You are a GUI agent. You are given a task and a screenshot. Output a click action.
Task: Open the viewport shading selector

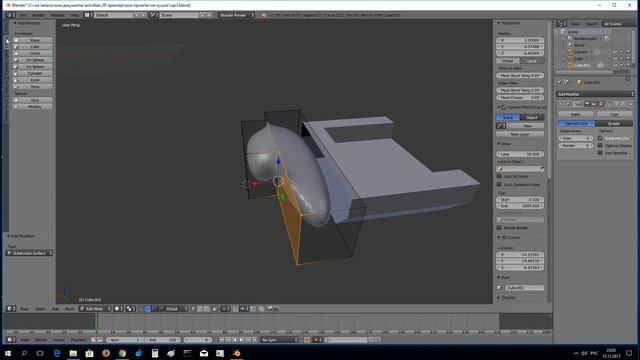click(x=118, y=309)
